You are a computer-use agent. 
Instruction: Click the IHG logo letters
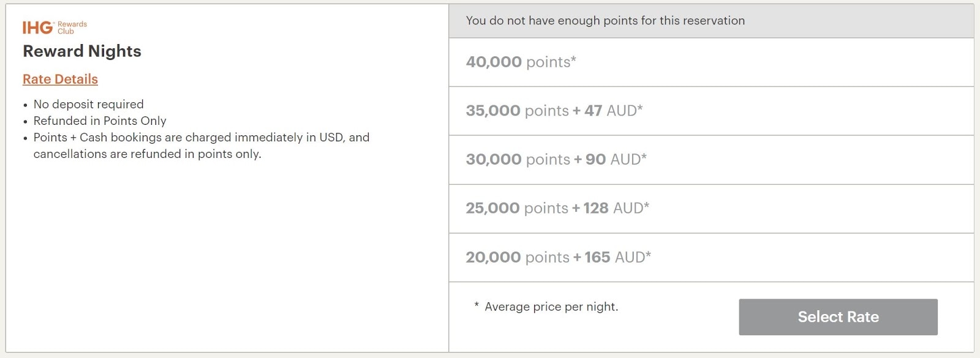tap(37, 28)
